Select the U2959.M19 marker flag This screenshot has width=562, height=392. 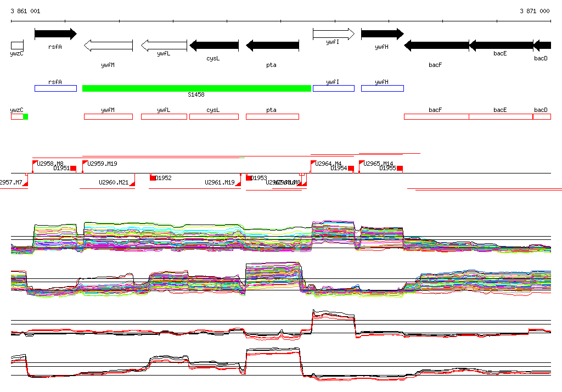85,163
